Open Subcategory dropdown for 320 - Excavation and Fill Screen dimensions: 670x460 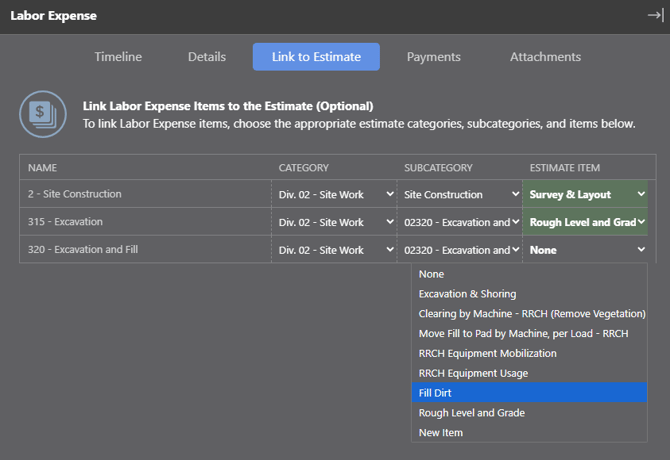[x=460, y=250]
